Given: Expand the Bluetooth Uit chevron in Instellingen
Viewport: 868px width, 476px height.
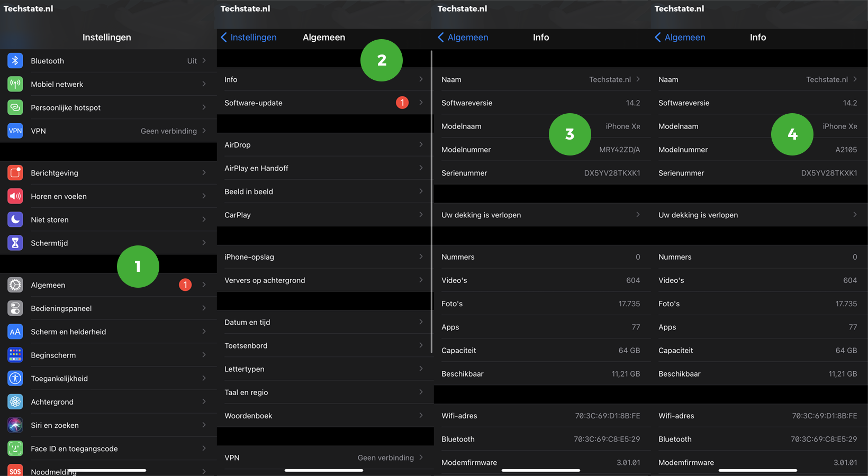Looking at the screenshot, I should pos(204,60).
